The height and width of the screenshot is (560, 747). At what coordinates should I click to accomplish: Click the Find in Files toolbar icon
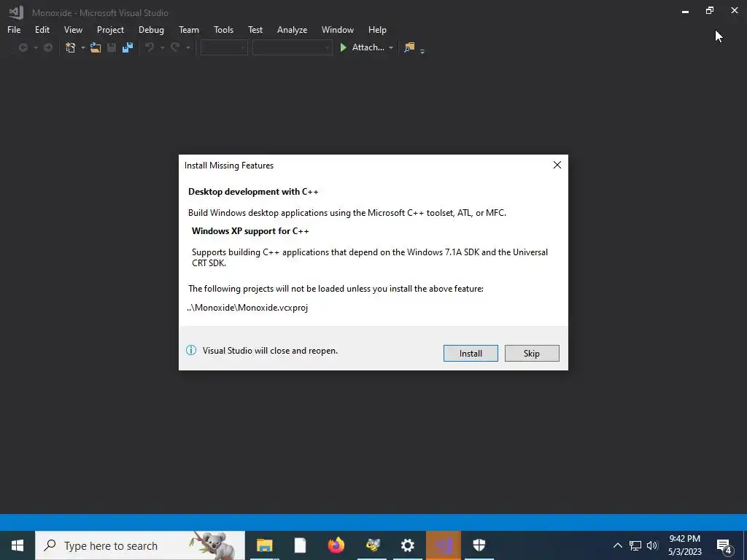pyautogui.click(x=409, y=47)
